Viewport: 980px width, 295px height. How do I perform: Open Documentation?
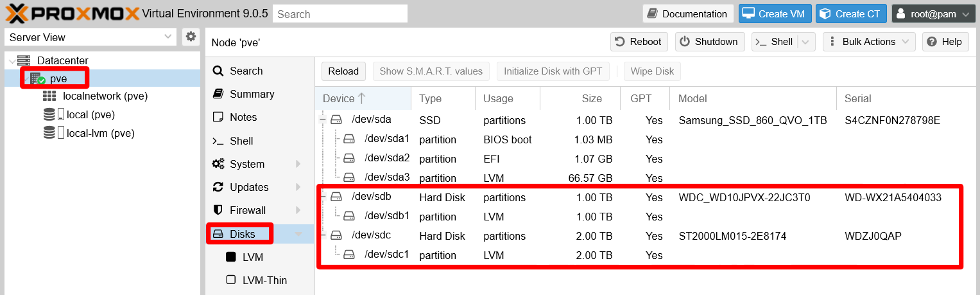point(688,13)
